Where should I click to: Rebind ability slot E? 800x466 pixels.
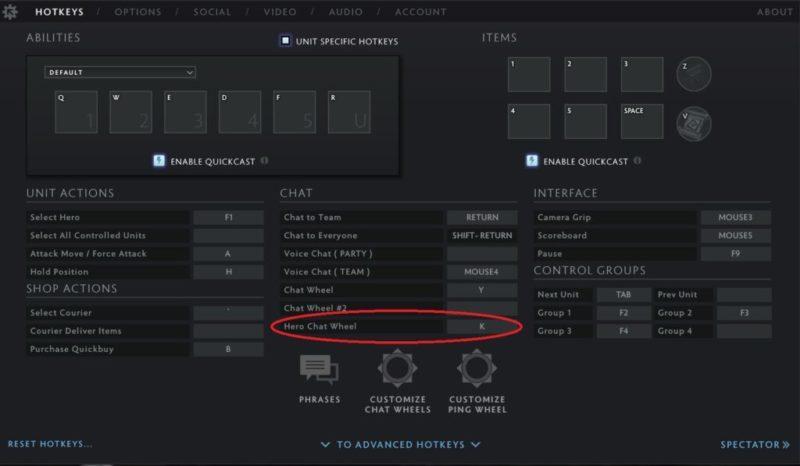click(x=185, y=112)
